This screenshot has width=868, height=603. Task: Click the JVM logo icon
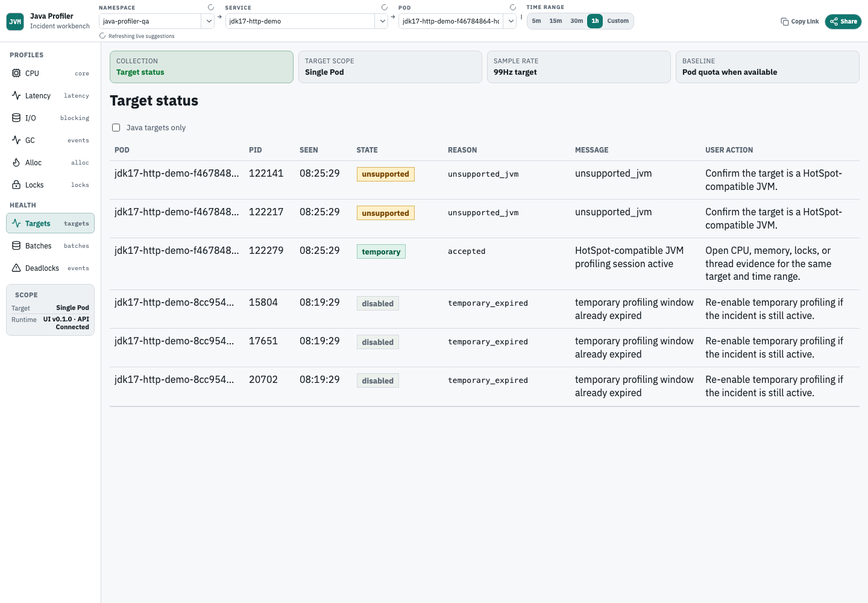pos(15,22)
